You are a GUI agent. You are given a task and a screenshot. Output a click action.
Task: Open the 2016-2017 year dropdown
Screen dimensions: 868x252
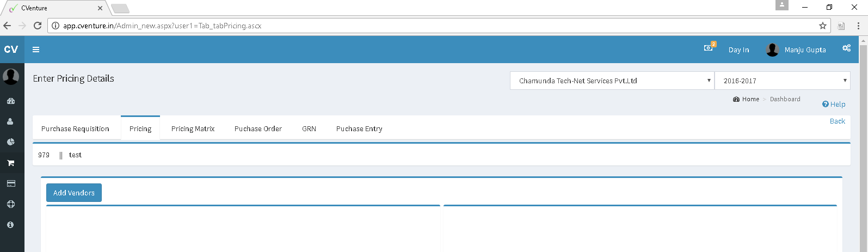click(x=782, y=81)
